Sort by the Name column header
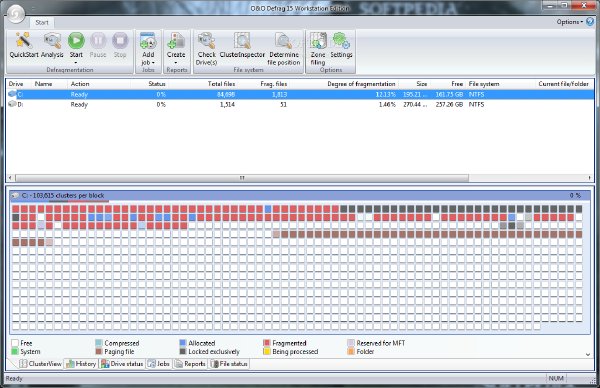Image resolution: width=600 pixels, height=388 pixels. [x=43, y=84]
